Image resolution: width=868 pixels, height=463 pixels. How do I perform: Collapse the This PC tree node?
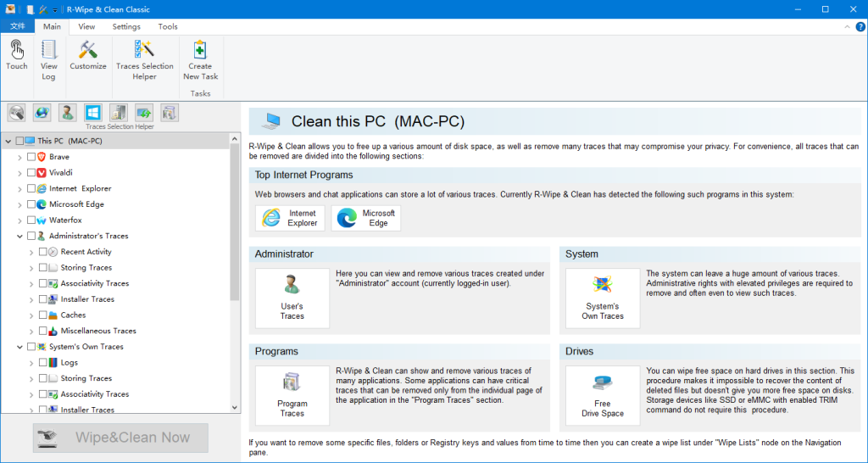tap(8, 142)
